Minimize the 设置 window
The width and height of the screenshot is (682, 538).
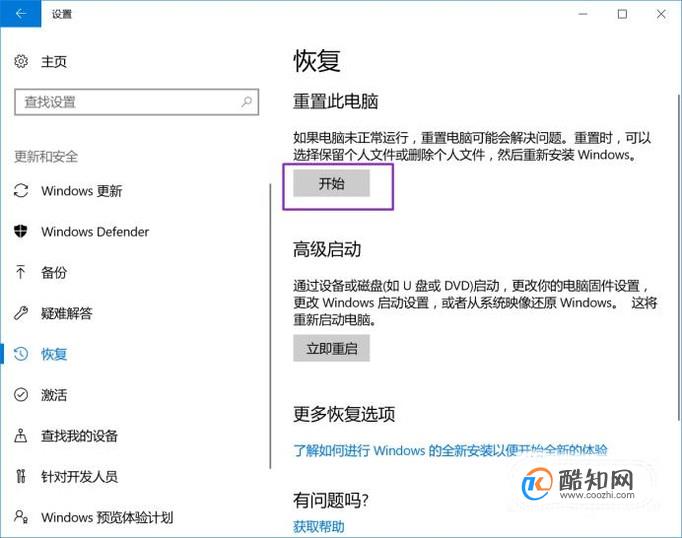[583, 14]
